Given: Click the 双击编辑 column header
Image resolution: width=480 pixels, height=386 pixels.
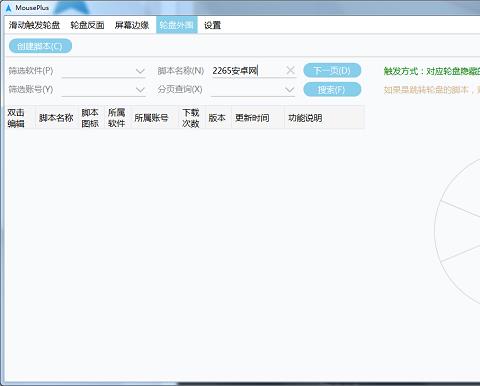Looking at the screenshot, I should click(20, 118).
